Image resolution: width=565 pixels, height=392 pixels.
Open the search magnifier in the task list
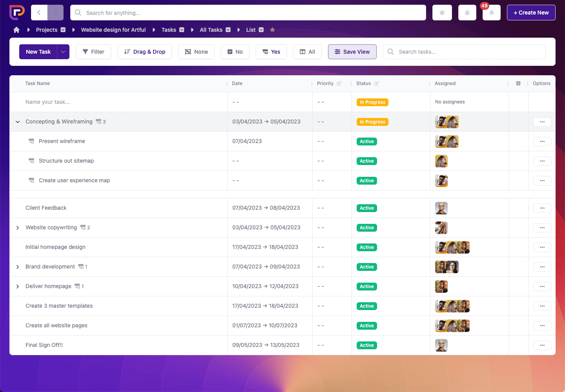click(x=390, y=51)
